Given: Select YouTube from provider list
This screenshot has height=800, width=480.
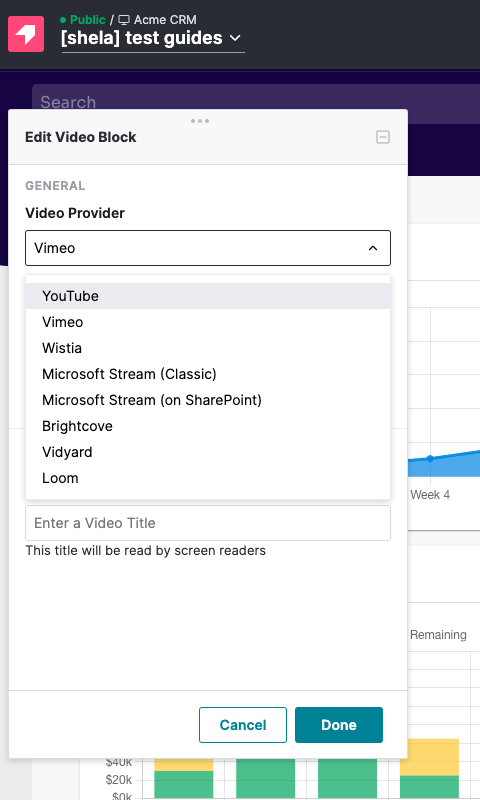Looking at the screenshot, I should point(208,296).
